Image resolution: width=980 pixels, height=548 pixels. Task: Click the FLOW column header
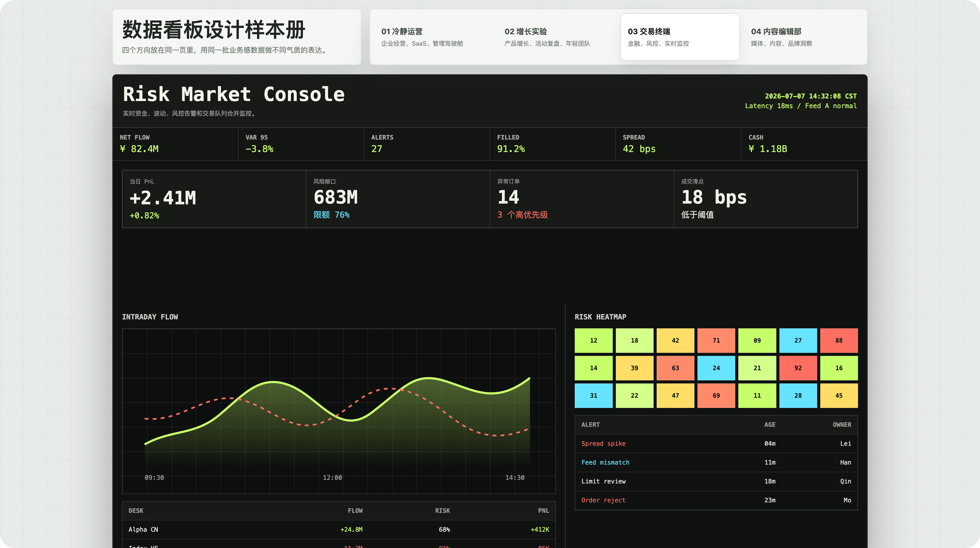pyautogui.click(x=355, y=510)
